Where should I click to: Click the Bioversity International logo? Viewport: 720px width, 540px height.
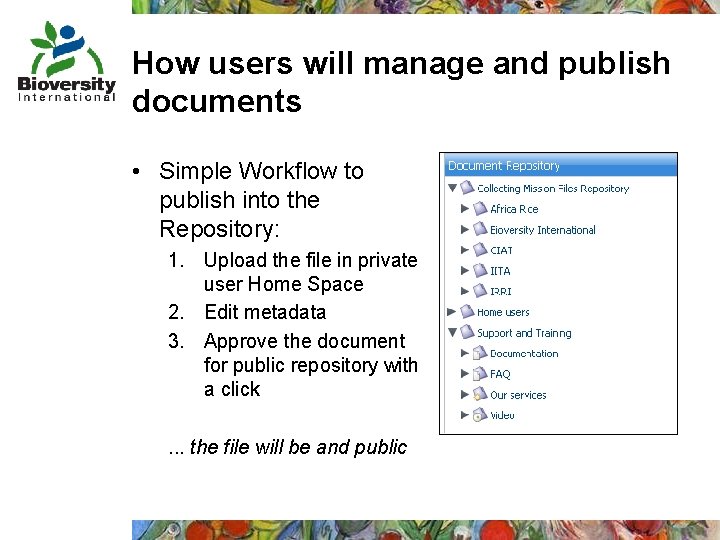point(67,61)
